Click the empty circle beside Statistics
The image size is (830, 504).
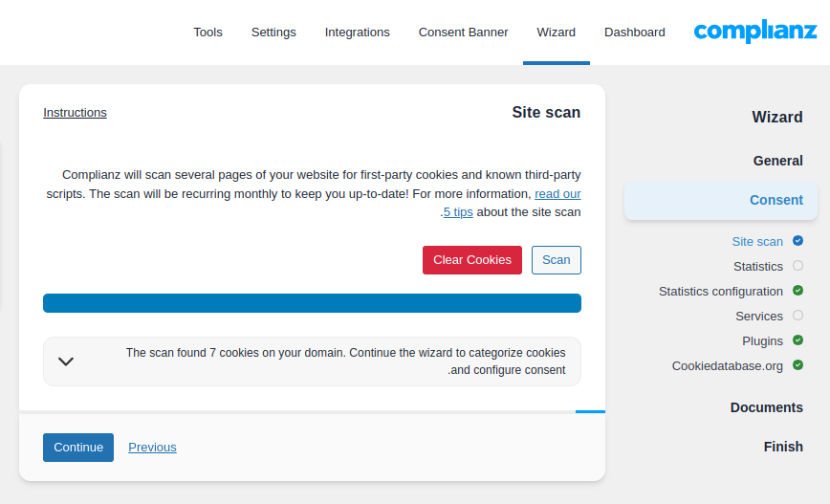pyautogui.click(x=797, y=266)
